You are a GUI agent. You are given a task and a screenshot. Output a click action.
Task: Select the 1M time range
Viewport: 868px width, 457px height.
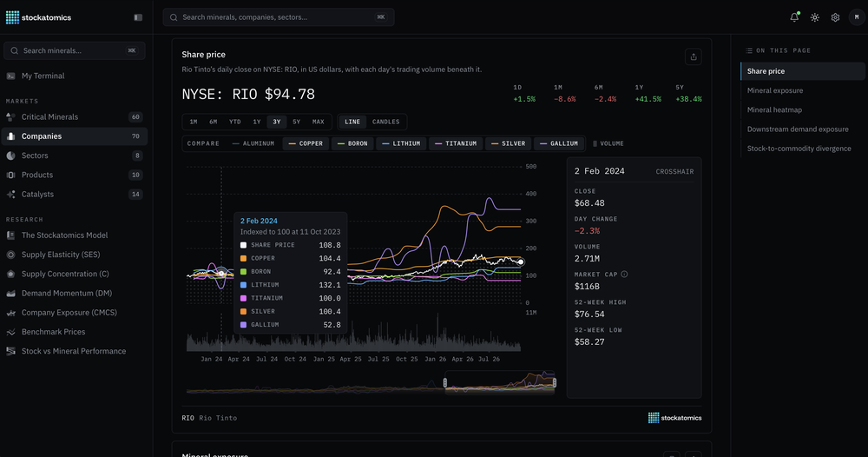(x=194, y=122)
